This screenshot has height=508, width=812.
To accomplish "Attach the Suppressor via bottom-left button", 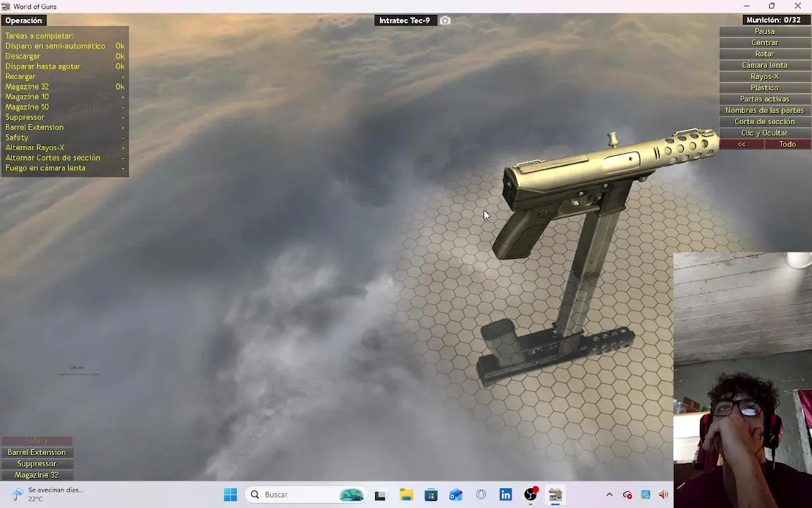I will pyautogui.click(x=37, y=464).
